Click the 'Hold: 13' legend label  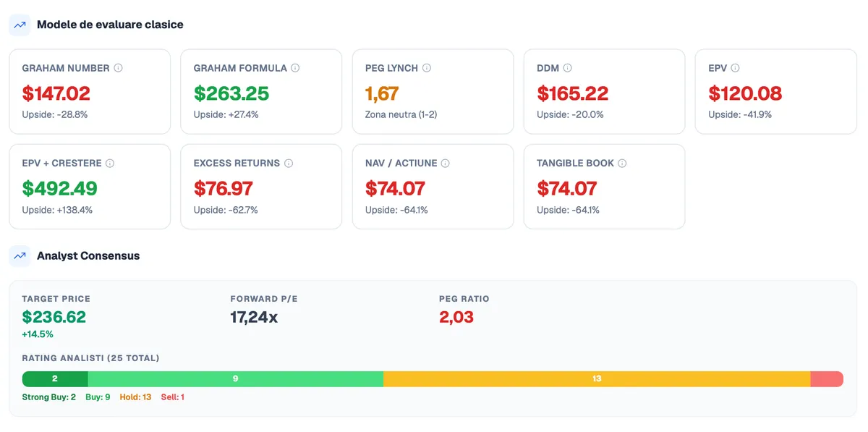point(136,397)
